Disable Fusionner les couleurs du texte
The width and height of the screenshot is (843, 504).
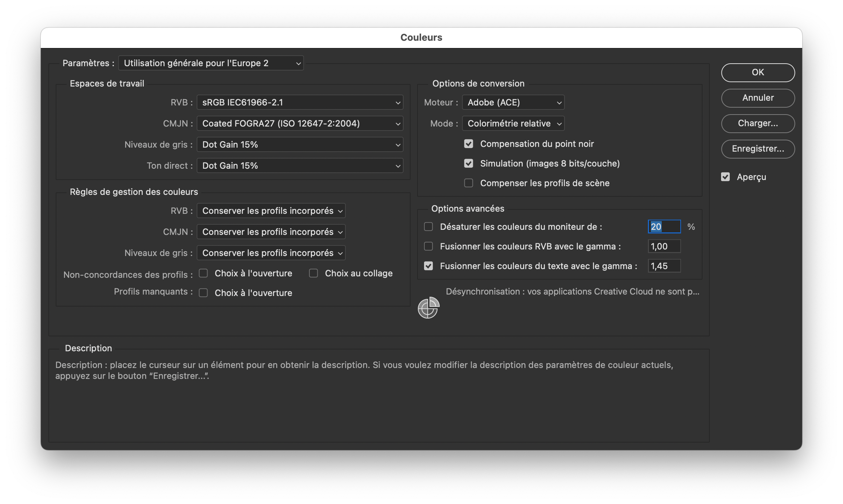pyautogui.click(x=428, y=266)
